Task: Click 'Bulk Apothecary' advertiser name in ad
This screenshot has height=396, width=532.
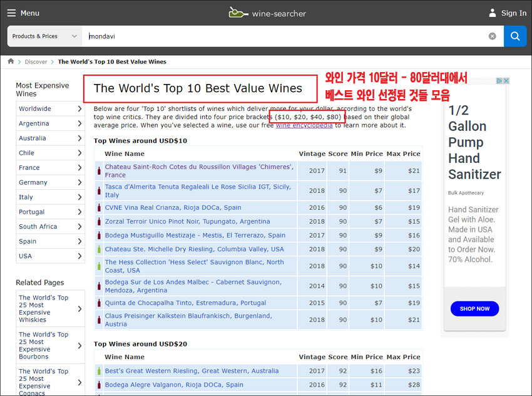Action: (466, 192)
